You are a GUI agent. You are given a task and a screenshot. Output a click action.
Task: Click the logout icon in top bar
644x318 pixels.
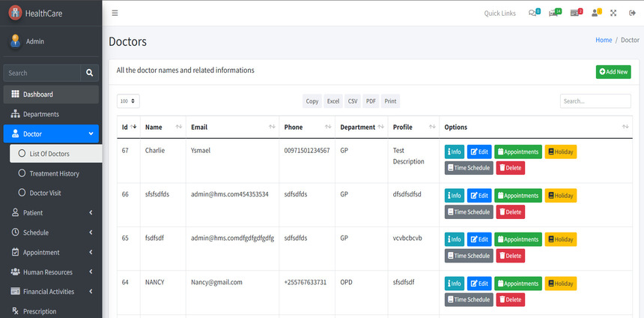(632, 13)
